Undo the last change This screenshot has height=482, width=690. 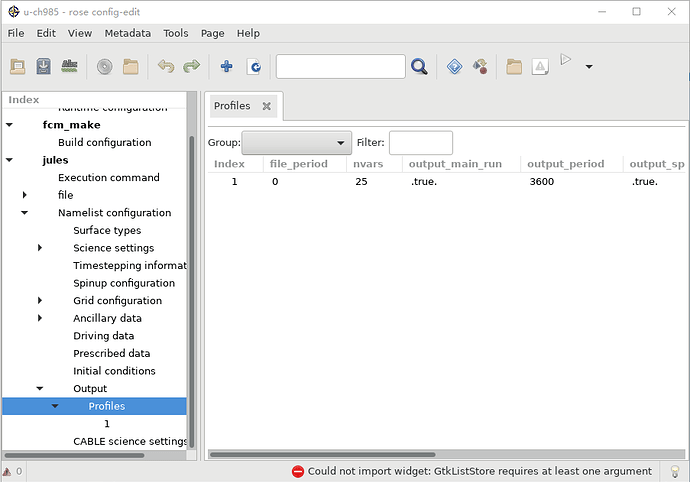(166, 66)
